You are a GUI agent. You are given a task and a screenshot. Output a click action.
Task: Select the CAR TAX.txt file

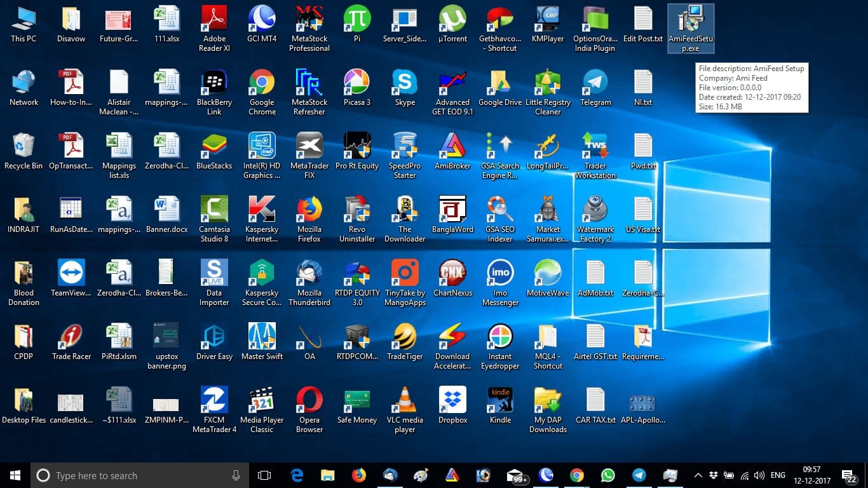595,405
